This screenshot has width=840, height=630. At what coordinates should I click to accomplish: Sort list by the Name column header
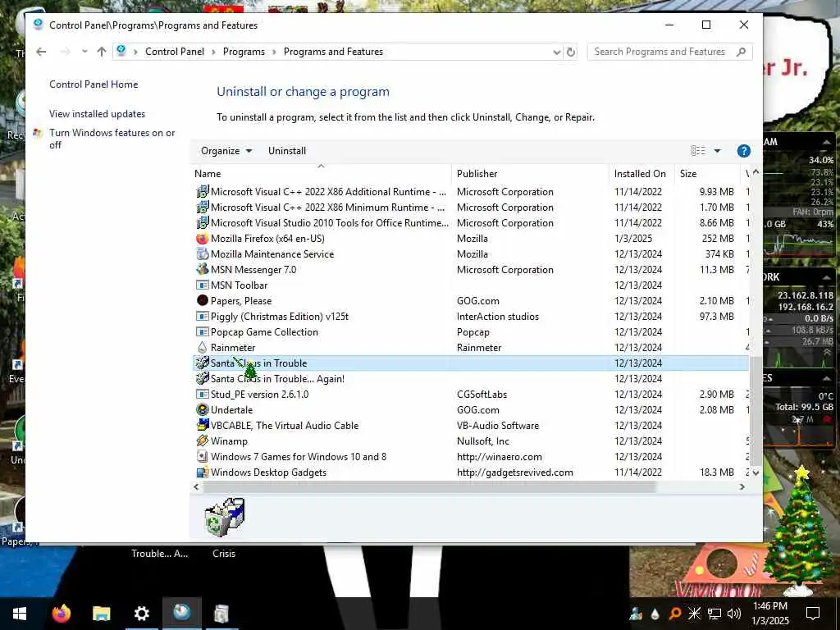tap(322, 174)
